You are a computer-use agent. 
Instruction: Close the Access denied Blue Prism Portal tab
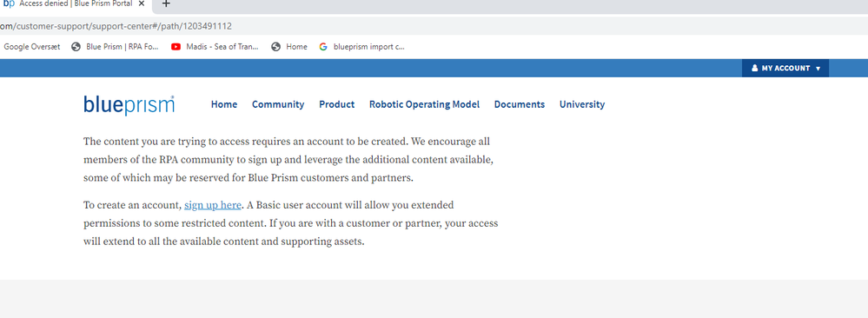[142, 3]
